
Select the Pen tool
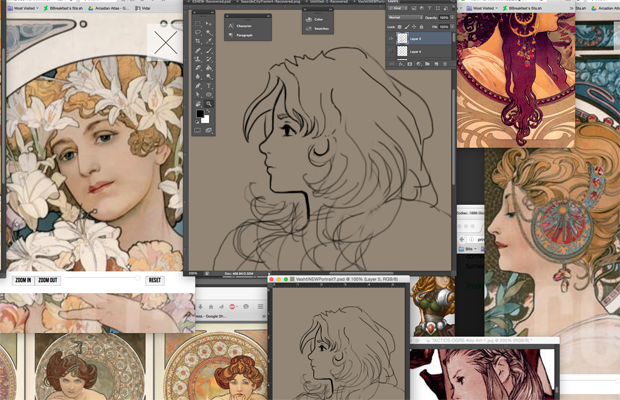click(x=198, y=86)
